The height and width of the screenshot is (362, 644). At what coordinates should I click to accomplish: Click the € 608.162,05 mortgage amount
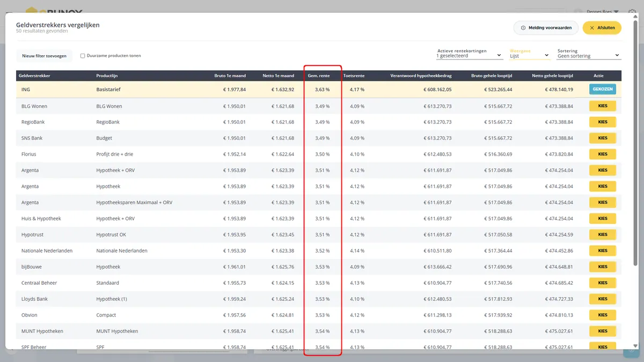click(437, 90)
